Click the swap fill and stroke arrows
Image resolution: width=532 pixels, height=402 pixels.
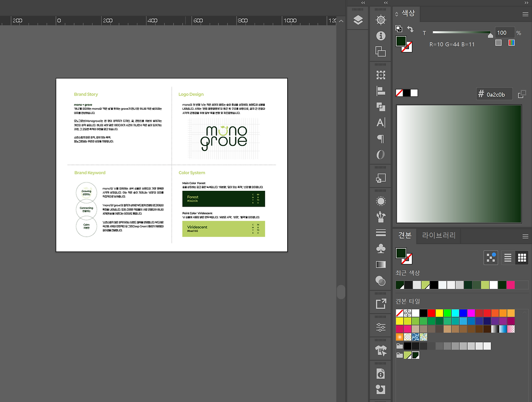tap(410, 29)
